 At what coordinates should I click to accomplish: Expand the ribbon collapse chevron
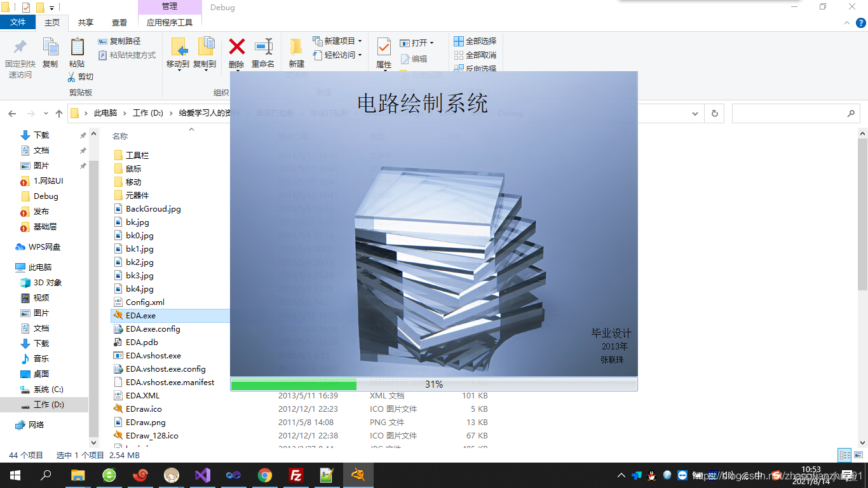(x=846, y=22)
